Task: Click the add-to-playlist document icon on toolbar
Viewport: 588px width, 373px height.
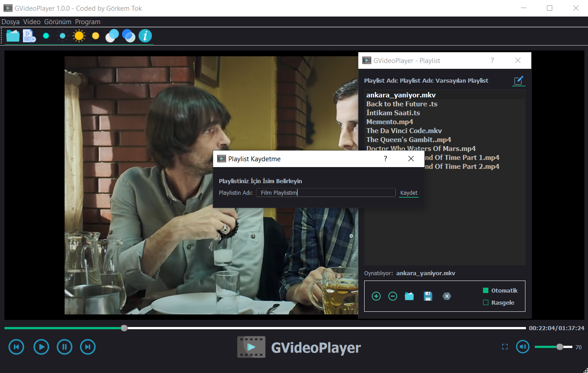Action: pyautogui.click(x=29, y=35)
